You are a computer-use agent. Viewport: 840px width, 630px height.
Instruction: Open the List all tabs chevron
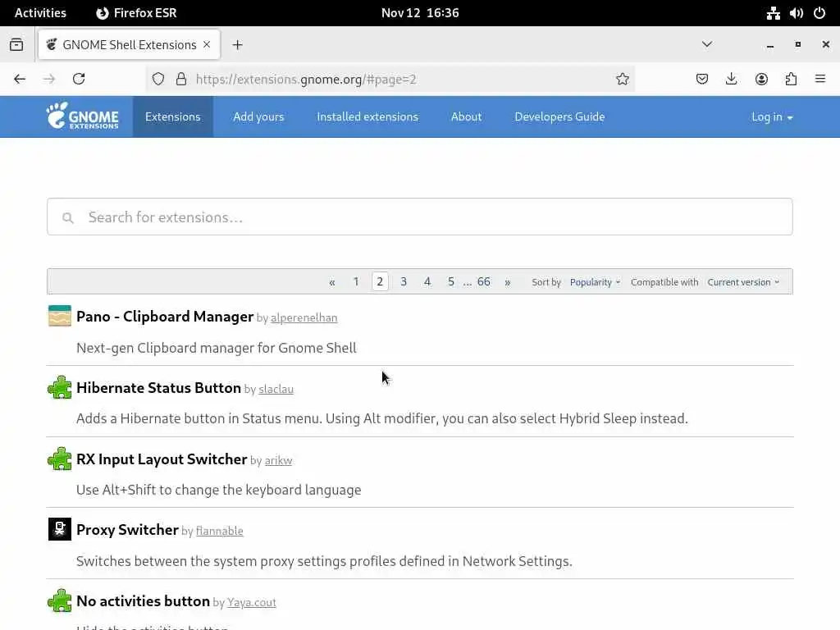tap(707, 44)
